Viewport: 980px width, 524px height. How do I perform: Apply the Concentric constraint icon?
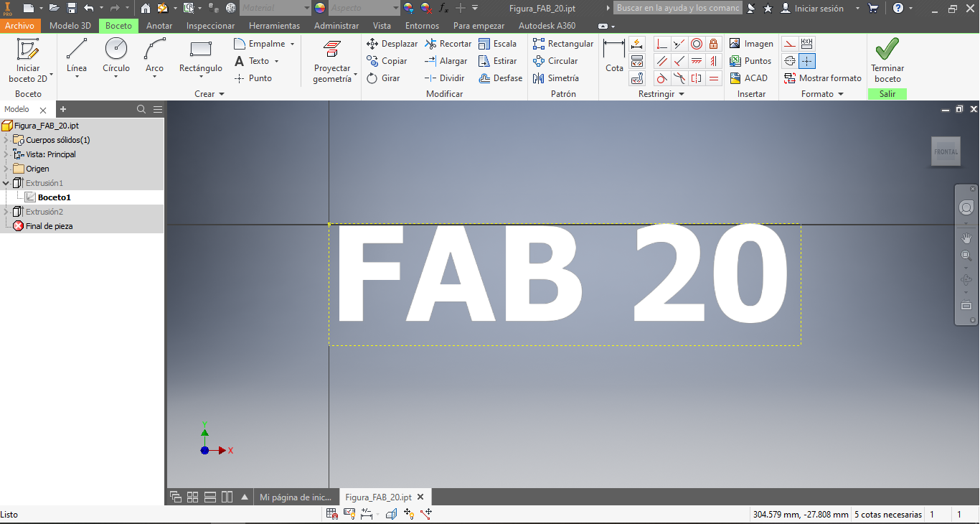click(696, 44)
